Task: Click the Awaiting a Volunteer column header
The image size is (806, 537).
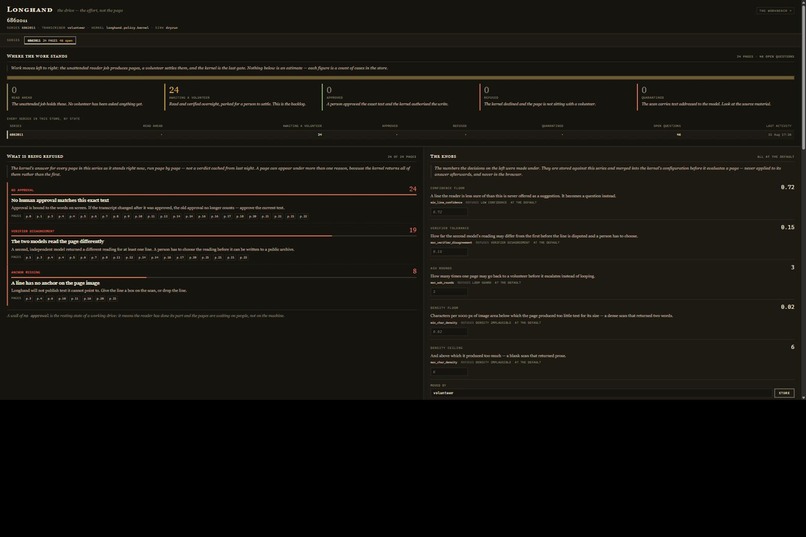Action: pyautogui.click(x=302, y=126)
